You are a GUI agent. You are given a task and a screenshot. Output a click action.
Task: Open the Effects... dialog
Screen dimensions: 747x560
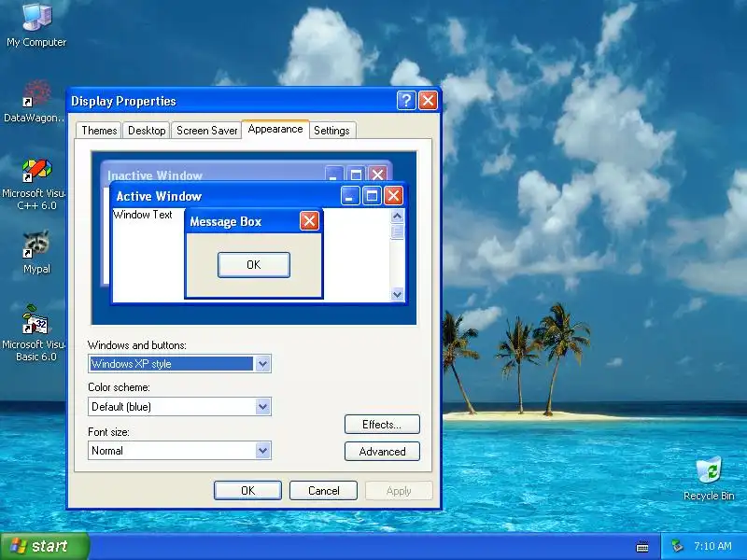(x=382, y=425)
